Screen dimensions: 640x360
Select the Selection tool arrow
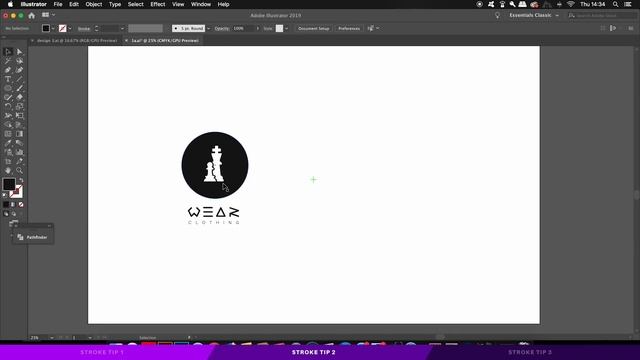click(x=8, y=52)
